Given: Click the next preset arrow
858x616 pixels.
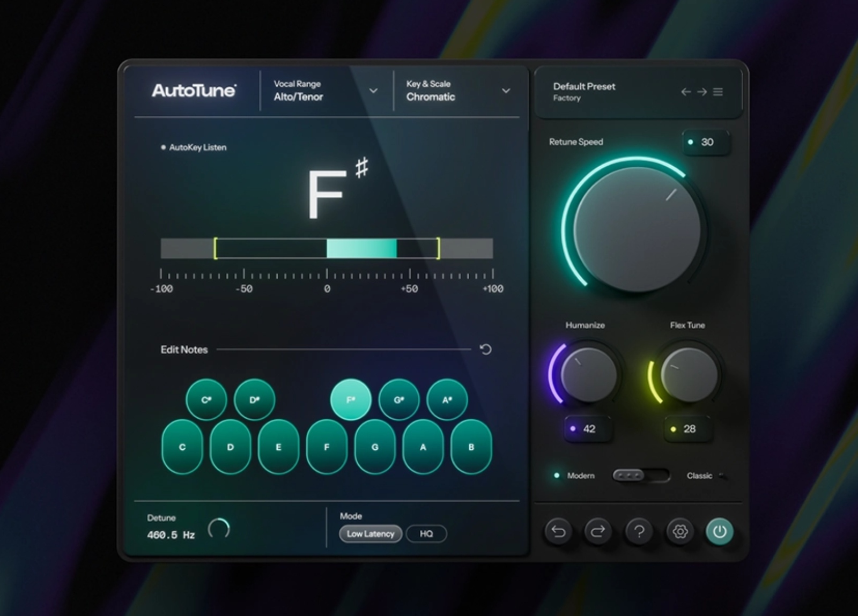Looking at the screenshot, I should point(702,92).
